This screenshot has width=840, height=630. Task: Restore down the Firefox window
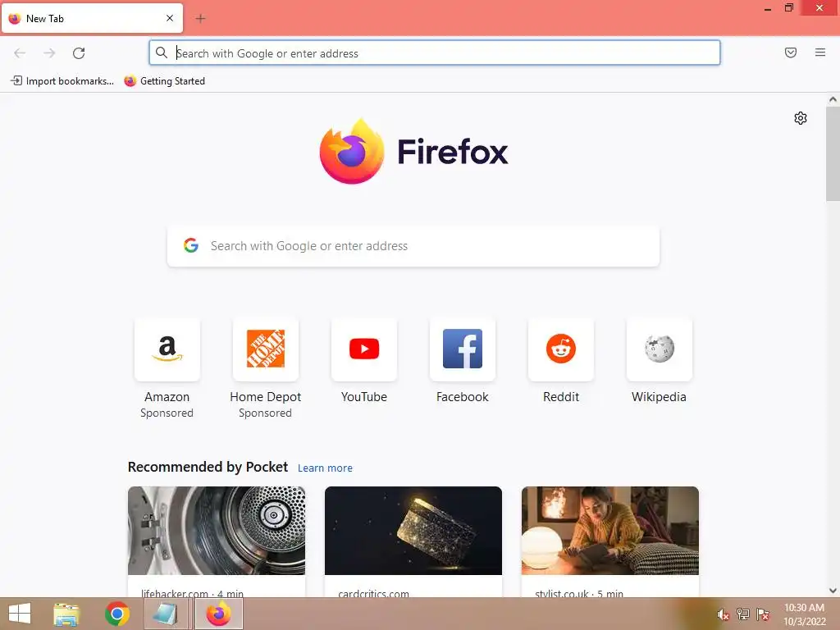(x=789, y=7)
